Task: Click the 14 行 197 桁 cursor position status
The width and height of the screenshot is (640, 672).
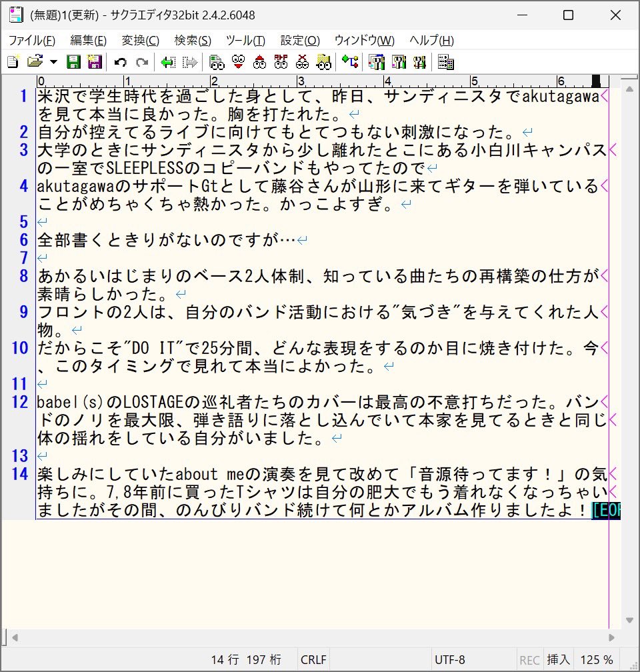Action: click(x=245, y=659)
